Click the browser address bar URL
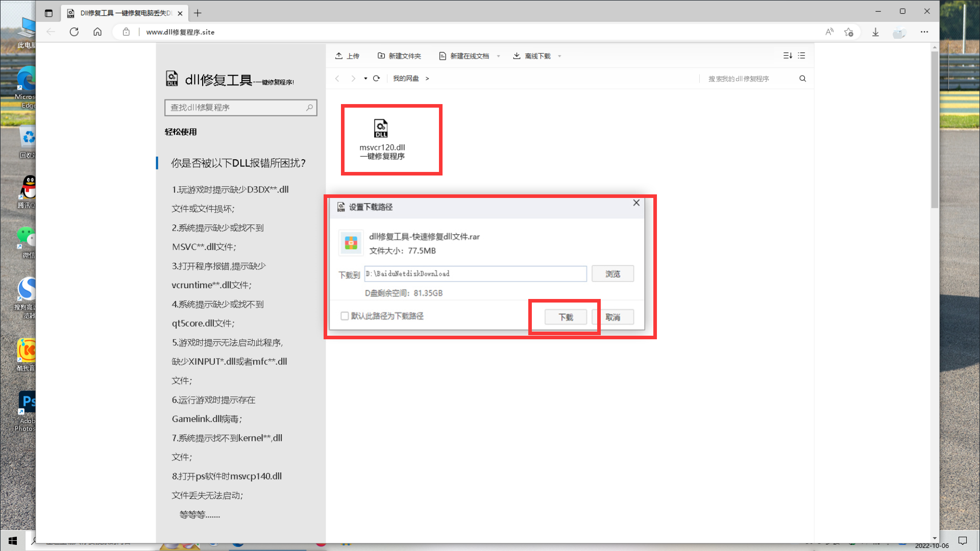Screen dimensions: 980x551 pyautogui.click(x=180, y=32)
